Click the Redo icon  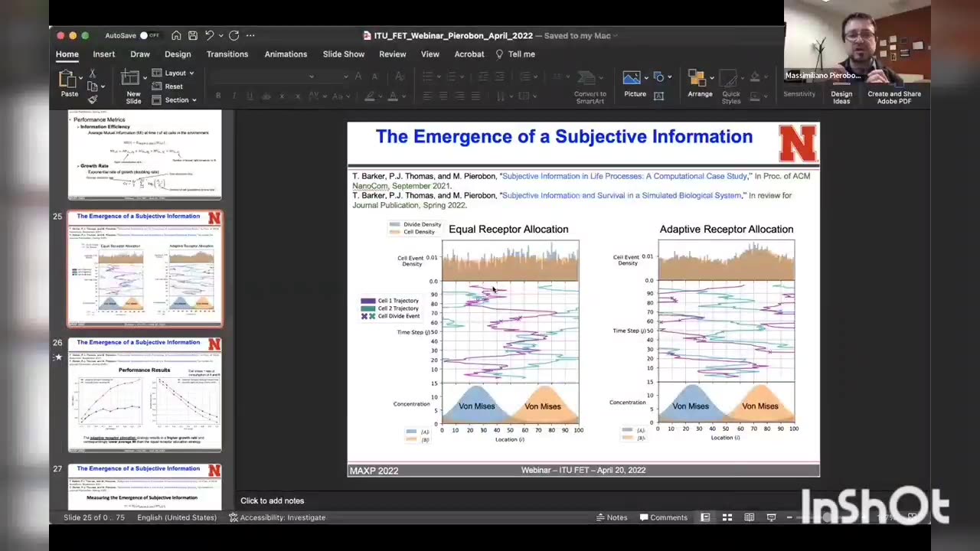[234, 35]
